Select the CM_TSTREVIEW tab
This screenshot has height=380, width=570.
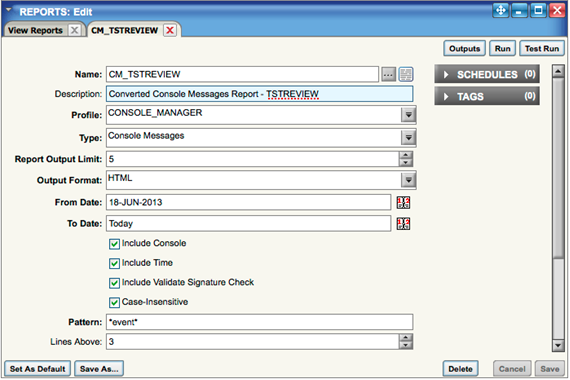[x=125, y=31]
